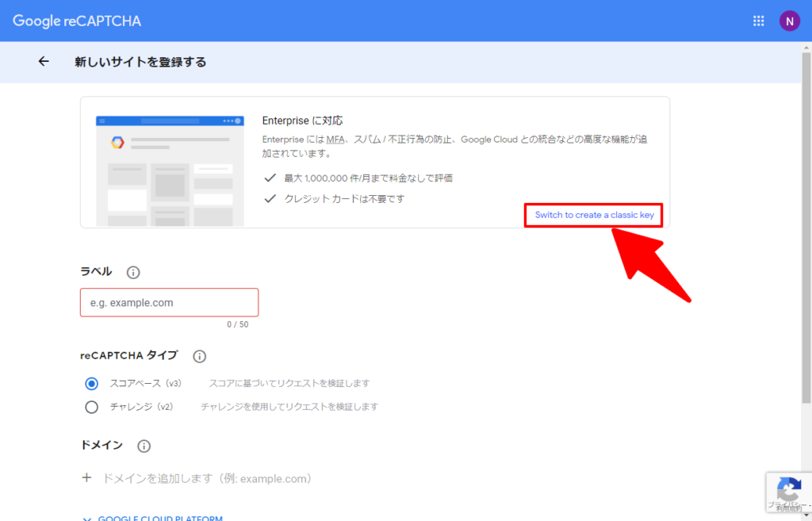Select チャレンジ (v2) radio option
812x521 pixels.
[92, 408]
